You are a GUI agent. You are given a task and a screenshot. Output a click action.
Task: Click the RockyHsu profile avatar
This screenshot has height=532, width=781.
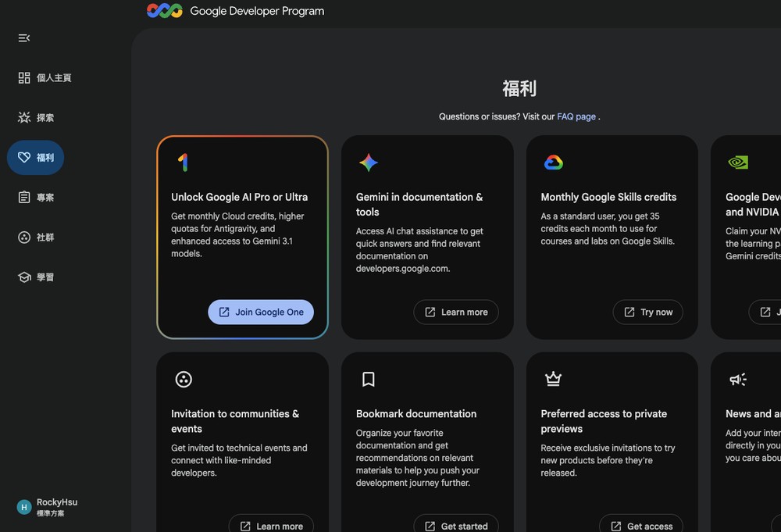(24, 507)
